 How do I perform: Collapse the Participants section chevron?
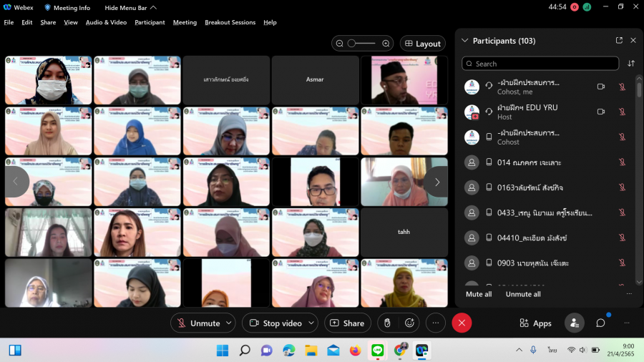point(465,41)
